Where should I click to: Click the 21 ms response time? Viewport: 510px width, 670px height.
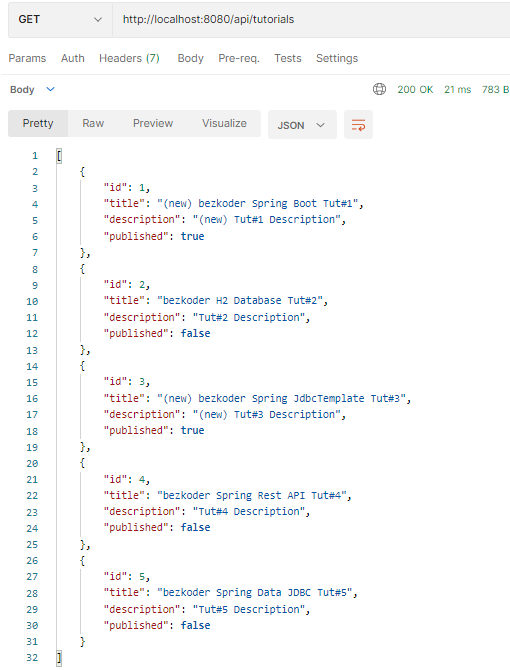(457, 89)
